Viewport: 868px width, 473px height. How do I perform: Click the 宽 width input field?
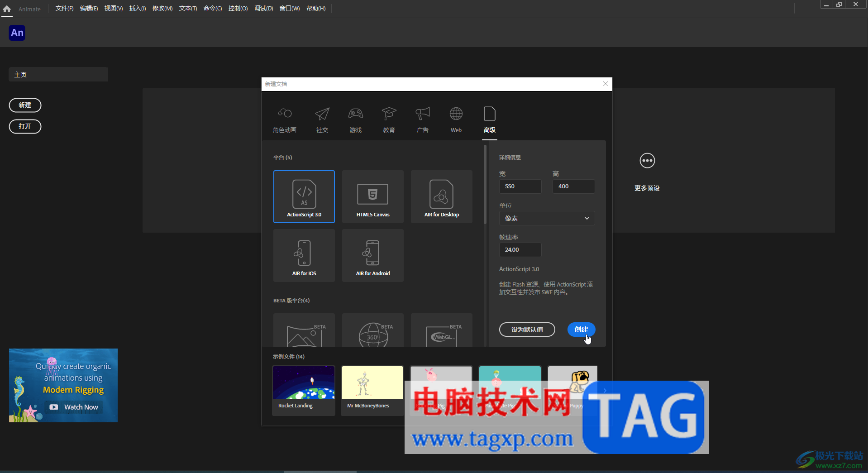click(x=520, y=186)
